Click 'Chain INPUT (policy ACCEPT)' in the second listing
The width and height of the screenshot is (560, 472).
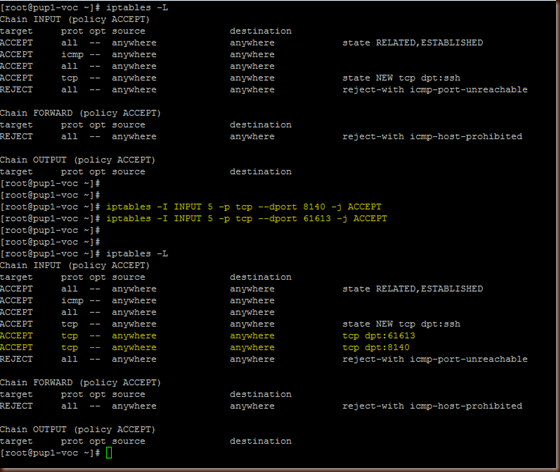(75, 266)
